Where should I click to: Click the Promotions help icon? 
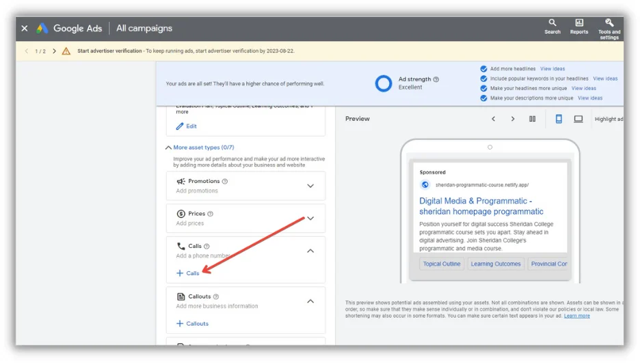pos(225,182)
